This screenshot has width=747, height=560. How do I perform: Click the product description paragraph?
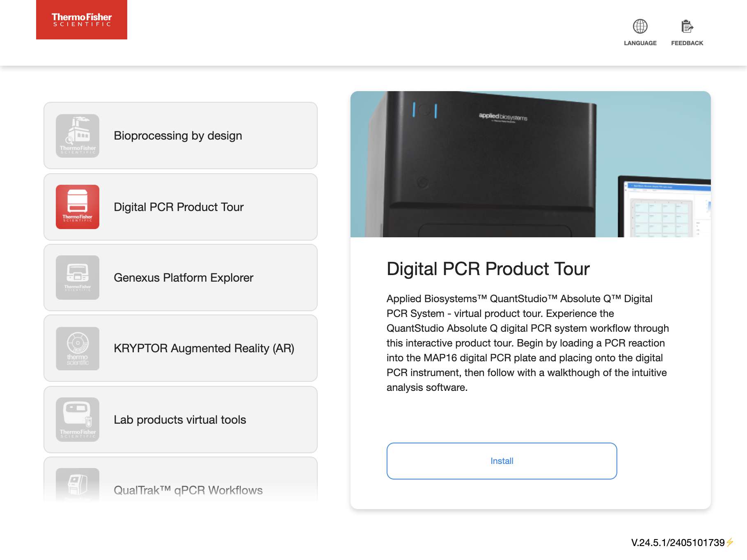[x=528, y=343]
